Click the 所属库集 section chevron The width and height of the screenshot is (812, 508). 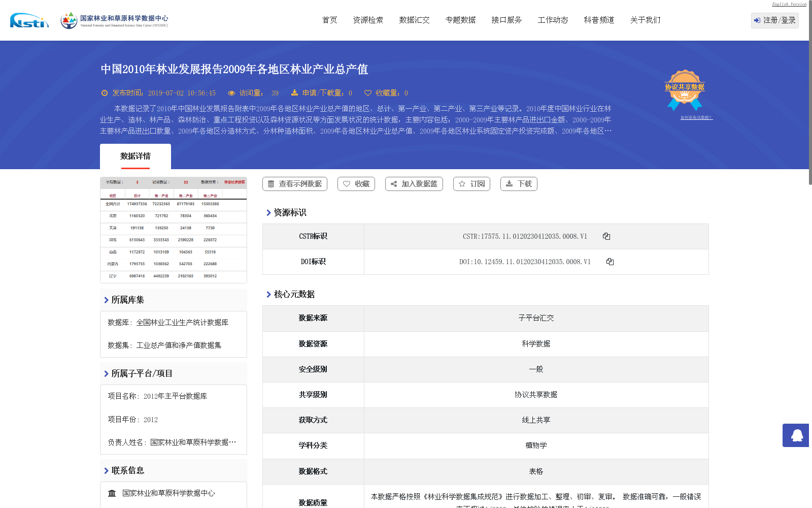106,300
